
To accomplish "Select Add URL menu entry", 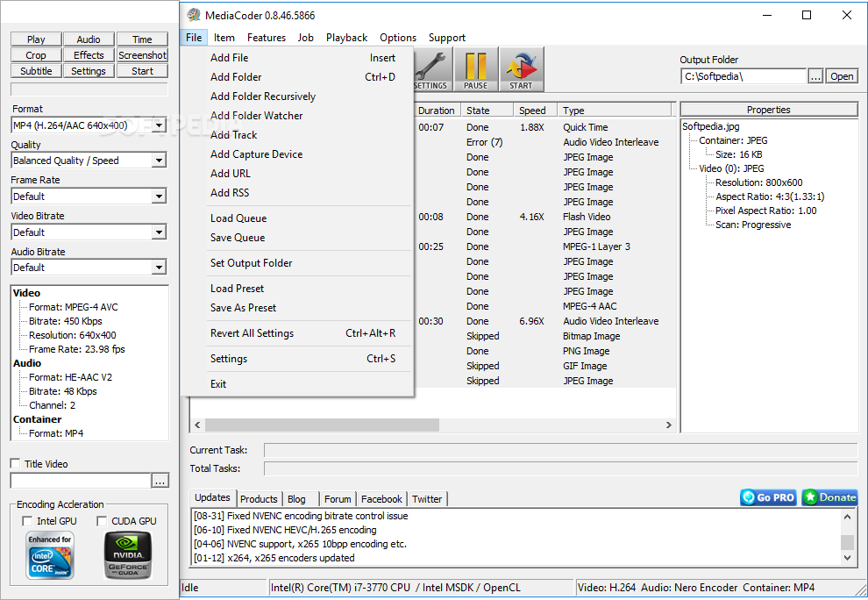I will coord(298,174).
